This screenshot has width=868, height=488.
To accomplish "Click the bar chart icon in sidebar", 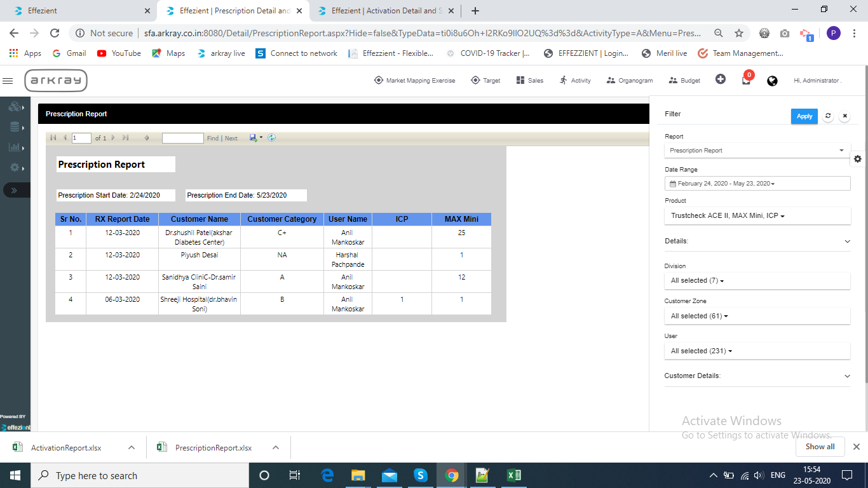I will (x=15, y=147).
